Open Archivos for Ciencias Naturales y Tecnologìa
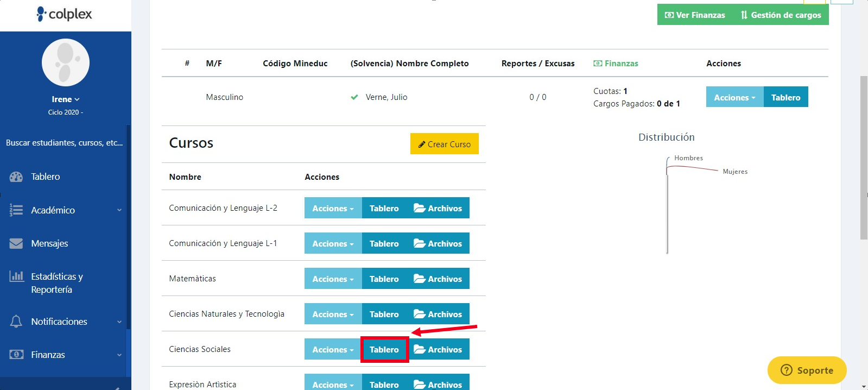Viewport: 868px width, 390px height. tap(438, 314)
